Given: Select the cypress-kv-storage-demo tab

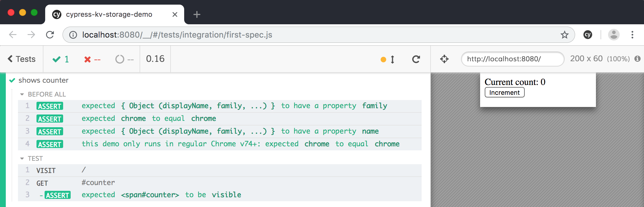Looking at the screenshot, I should (109, 14).
